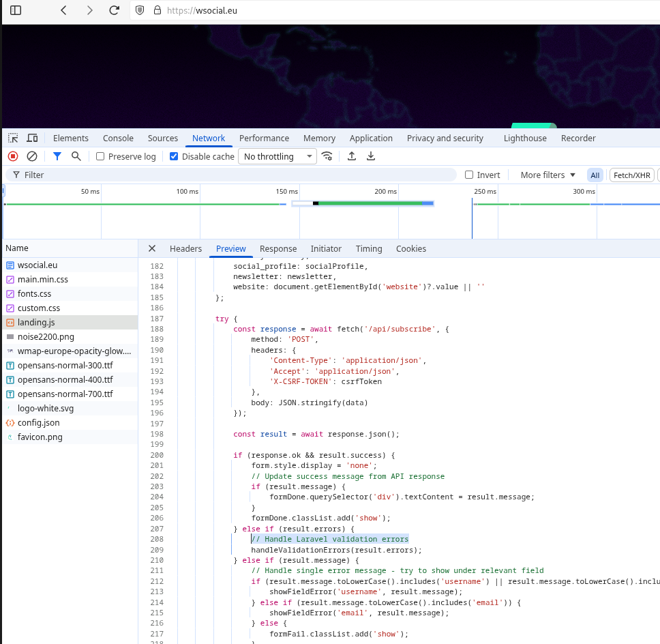Open network search with magnifier icon
This screenshot has height=644, width=660.
point(76,156)
